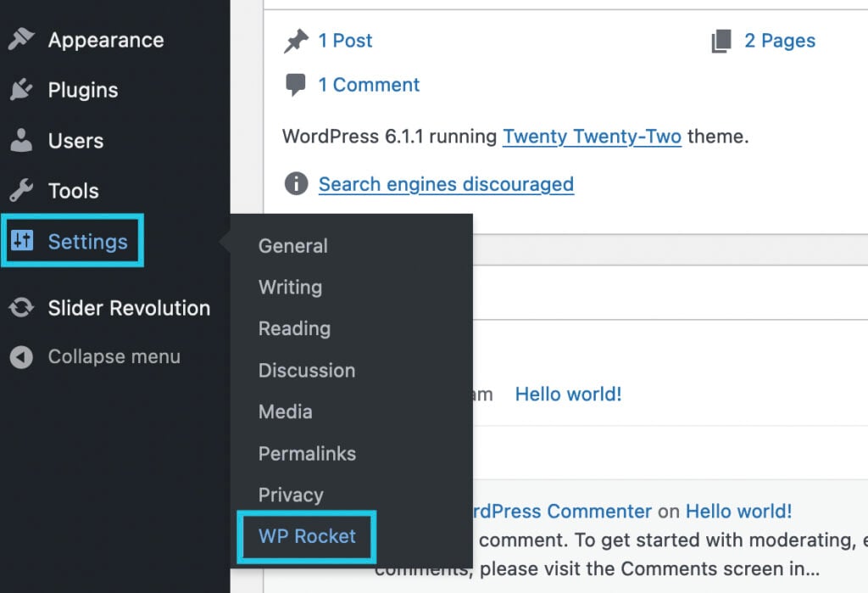The image size is (868, 593).
Task: Click the info icon beside Search engines discouraged
Action: click(296, 183)
